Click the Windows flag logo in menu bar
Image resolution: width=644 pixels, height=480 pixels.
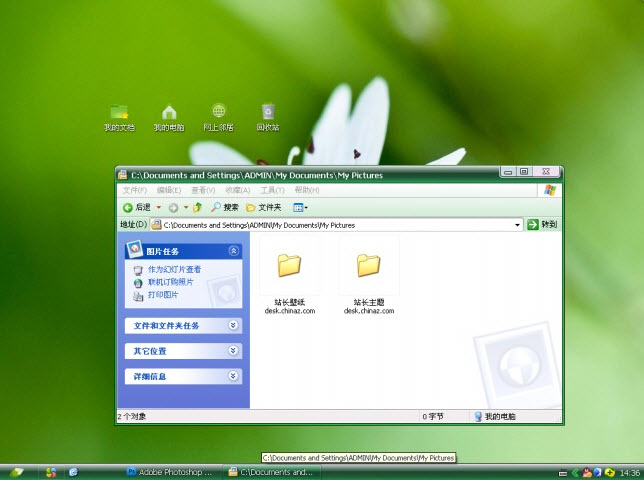tap(550, 190)
